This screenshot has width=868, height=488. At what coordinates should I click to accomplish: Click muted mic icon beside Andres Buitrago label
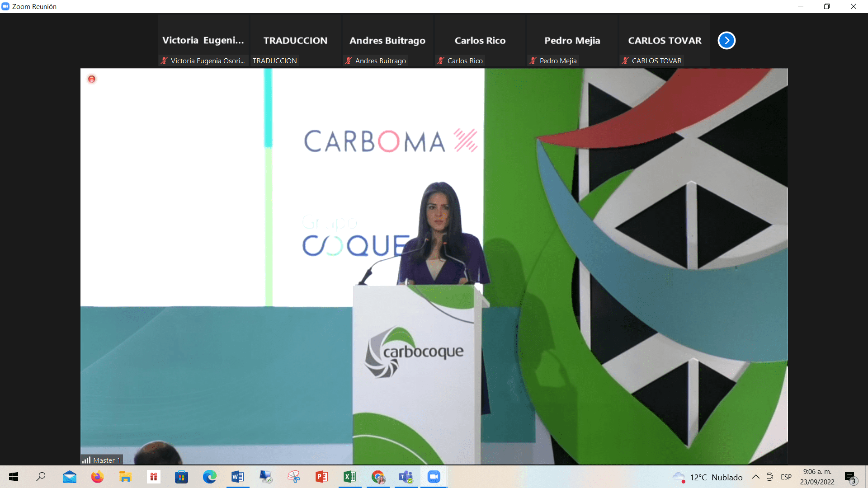tap(349, 61)
